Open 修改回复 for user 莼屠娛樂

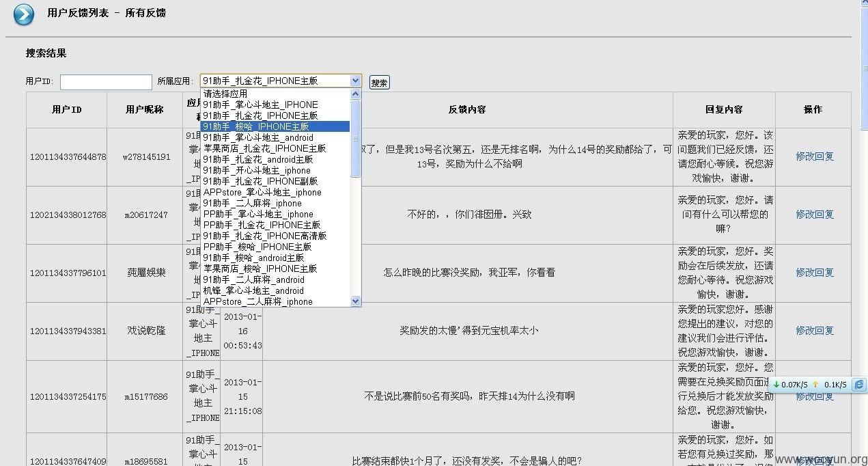pyautogui.click(x=814, y=273)
